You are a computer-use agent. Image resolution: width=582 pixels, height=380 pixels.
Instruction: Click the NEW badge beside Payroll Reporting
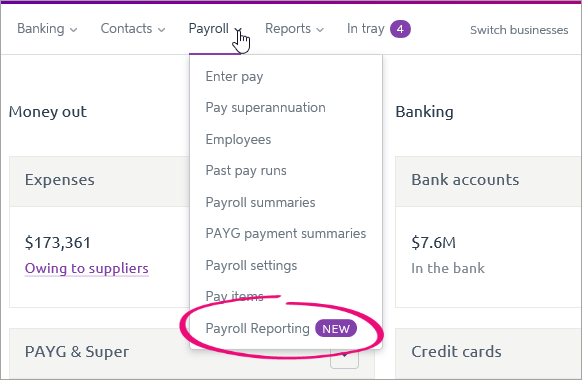[336, 329]
